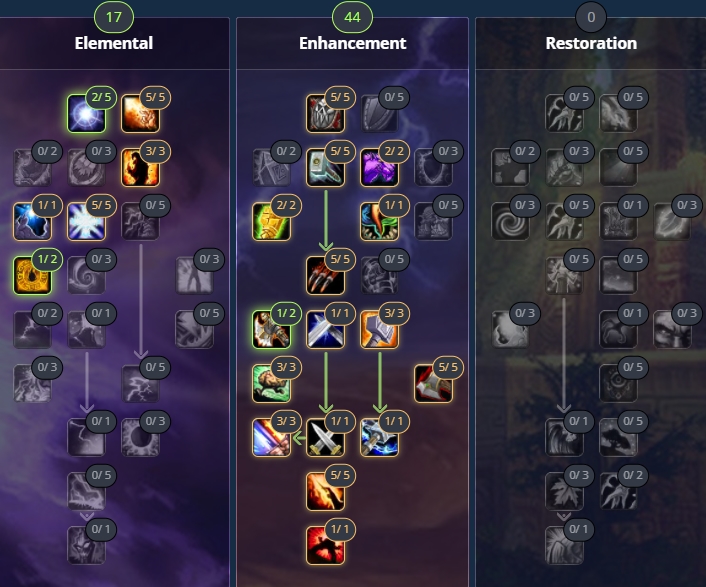
Task: Click the Enhancement 44 points counter
Action: [x=352, y=17]
